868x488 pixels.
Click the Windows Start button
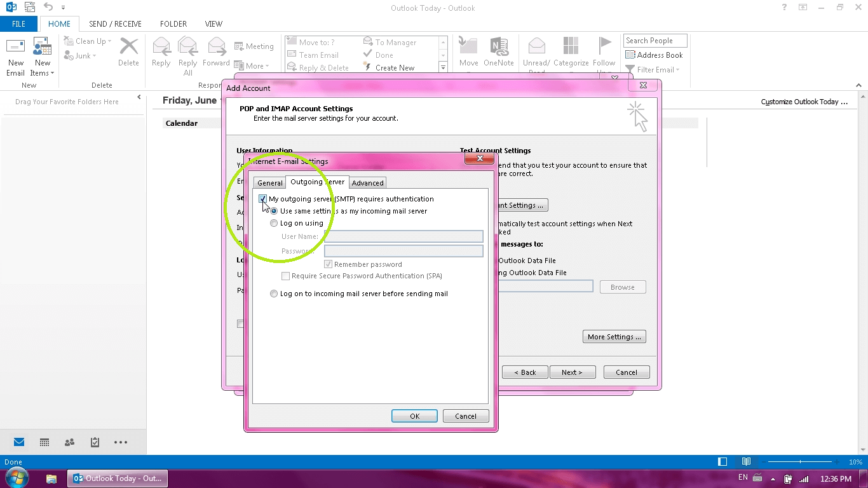pyautogui.click(x=16, y=478)
